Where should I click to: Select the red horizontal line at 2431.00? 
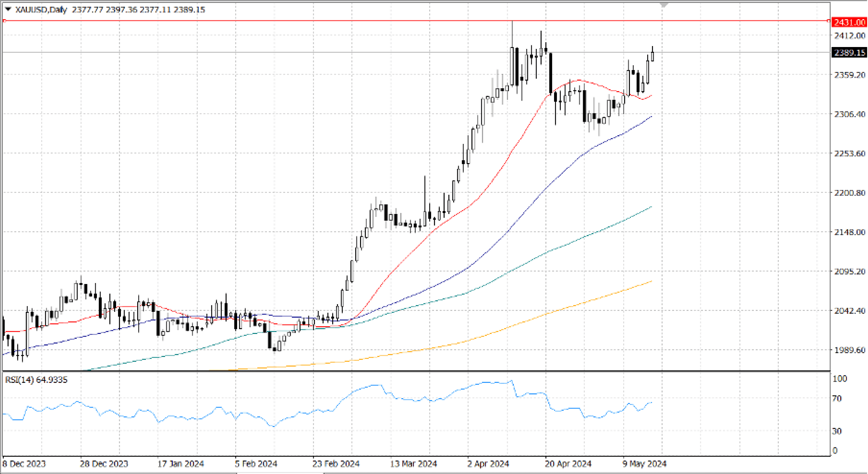pyautogui.click(x=270, y=21)
